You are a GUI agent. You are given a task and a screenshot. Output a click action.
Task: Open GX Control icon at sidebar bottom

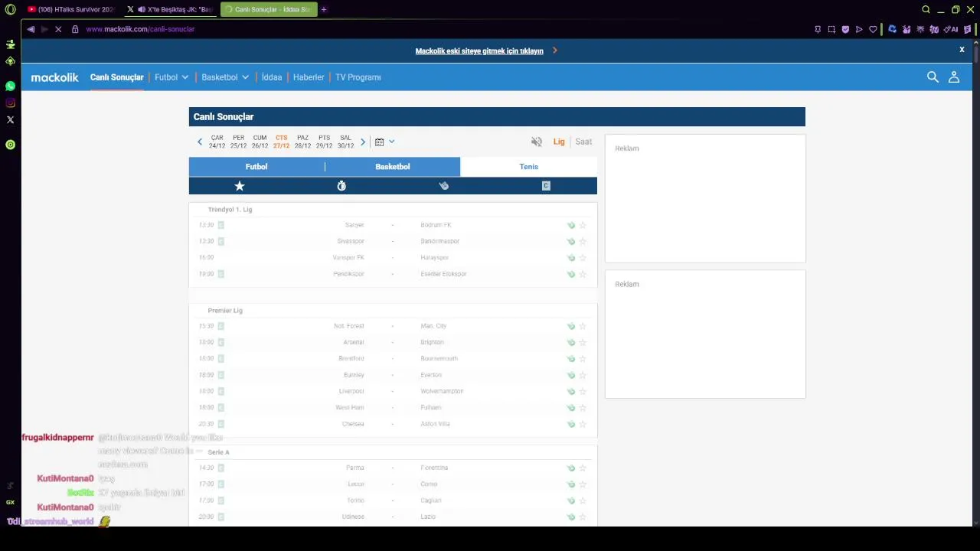10,502
